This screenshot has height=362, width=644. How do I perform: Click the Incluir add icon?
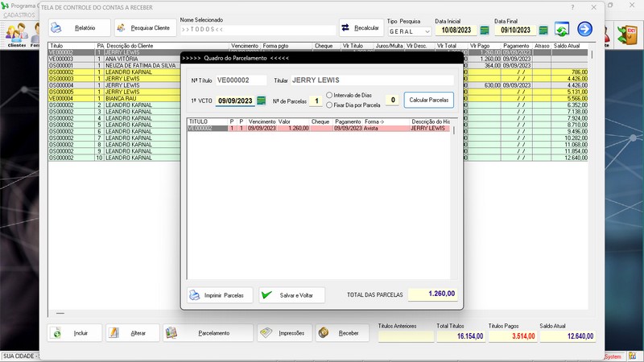(x=57, y=333)
